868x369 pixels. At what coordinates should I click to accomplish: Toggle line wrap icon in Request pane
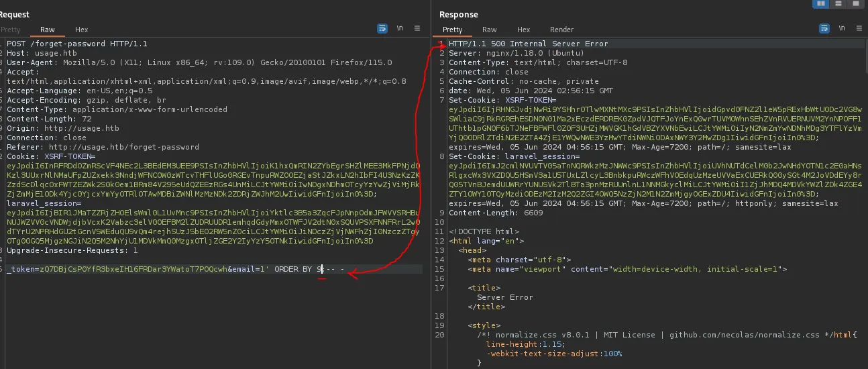click(x=382, y=29)
